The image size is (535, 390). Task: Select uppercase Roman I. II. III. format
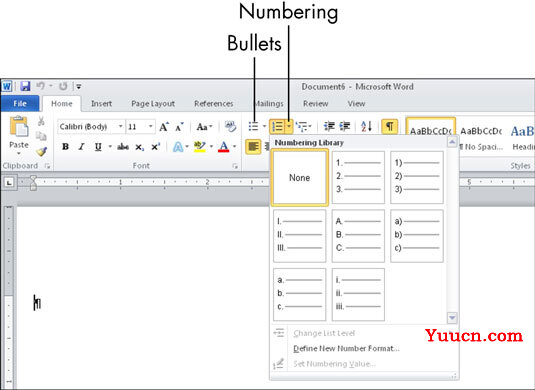[300, 236]
